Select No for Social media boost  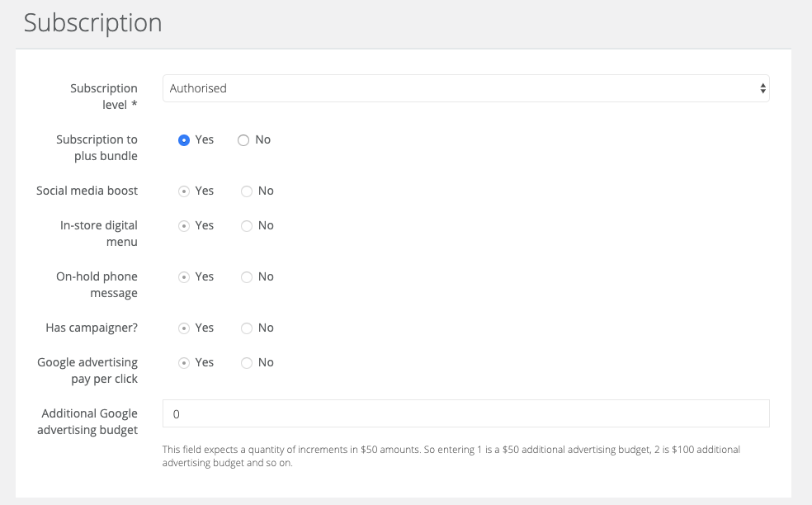247,191
